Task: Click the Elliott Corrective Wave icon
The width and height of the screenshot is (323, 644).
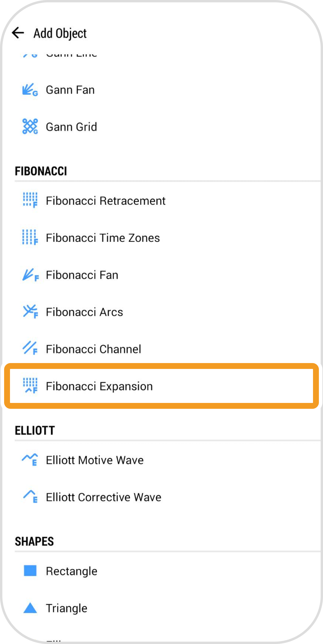Action: pyautogui.click(x=30, y=497)
